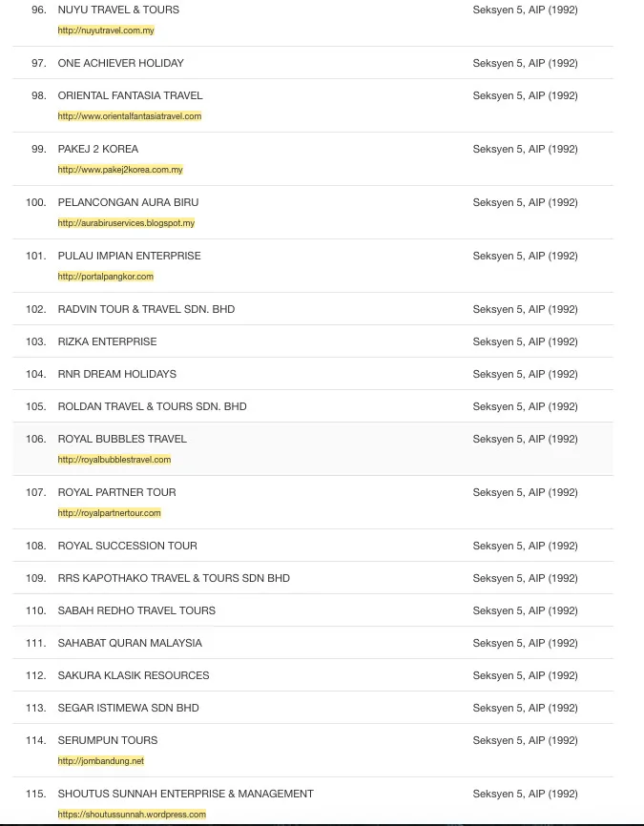Select the SEGAR ISTIMEWA SDN BHD row
Image resolution: width=644 pixels, height=826 pixels.
129,708
